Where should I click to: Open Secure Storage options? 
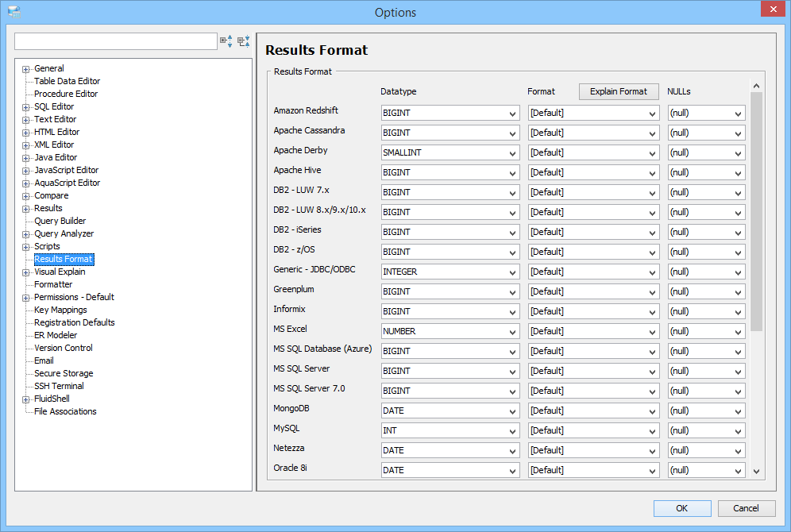pyautogui.click(x=64, y=373)
